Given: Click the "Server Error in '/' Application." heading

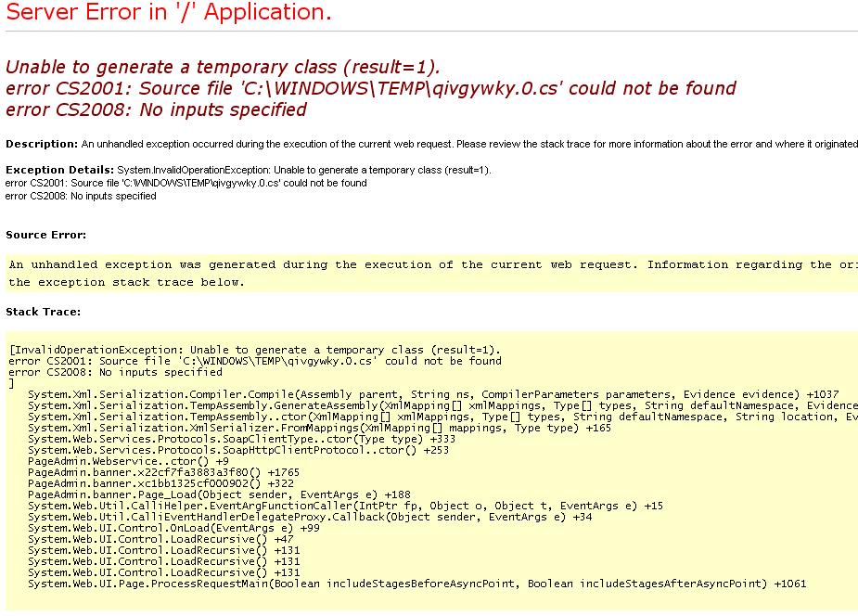Looking at the screenshot, I should pos(169,13).
